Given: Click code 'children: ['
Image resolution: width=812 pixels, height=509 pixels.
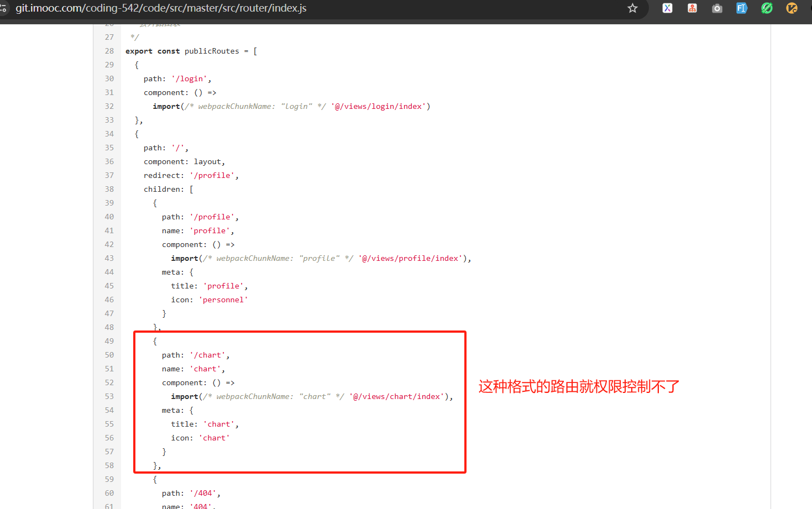Looking at the screenshot, I should (169, 189).
